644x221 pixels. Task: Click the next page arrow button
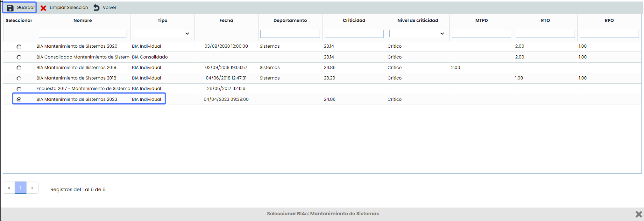(32, 188)
